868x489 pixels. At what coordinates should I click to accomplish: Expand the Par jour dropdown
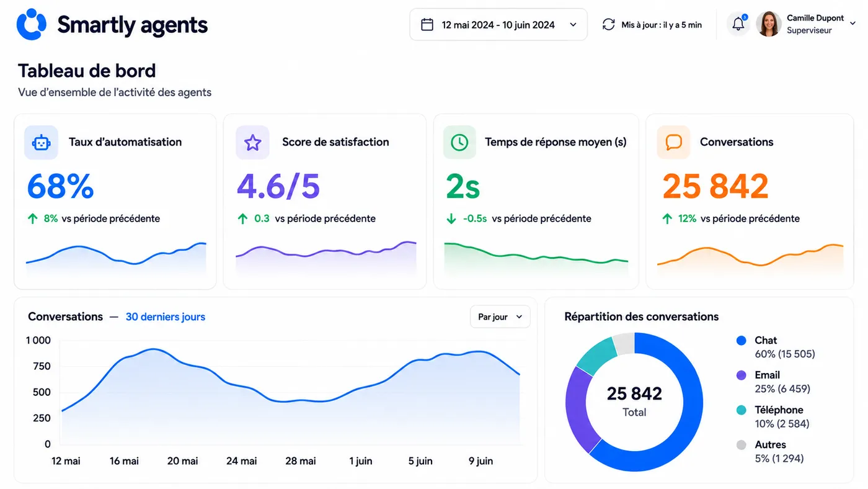[x=500, y=316]
